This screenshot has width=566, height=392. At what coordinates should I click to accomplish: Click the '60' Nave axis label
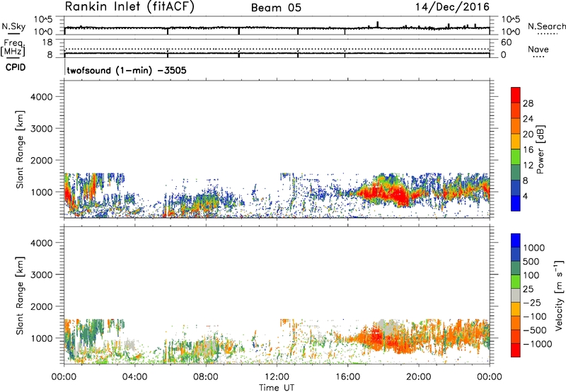[506, 42]
